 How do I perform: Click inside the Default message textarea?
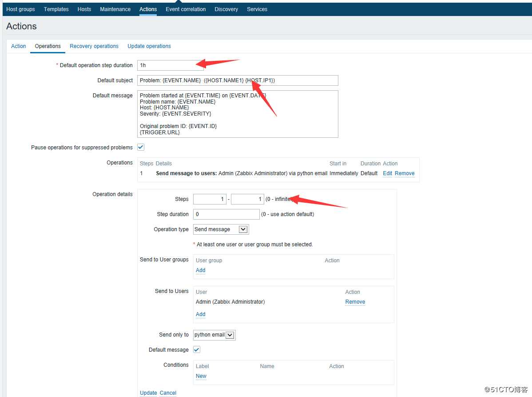(x=238, y=114)
